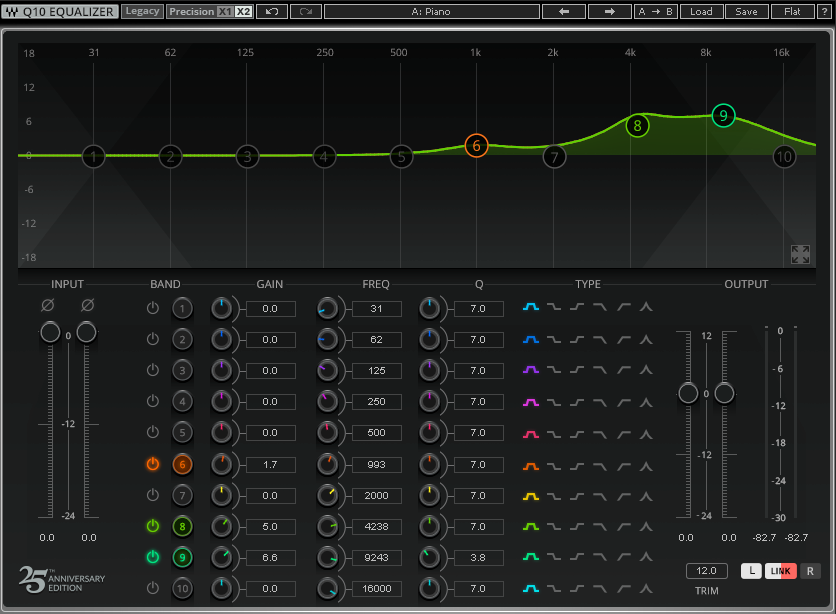
Task: Click the left input fader handle
Action: 50,332
